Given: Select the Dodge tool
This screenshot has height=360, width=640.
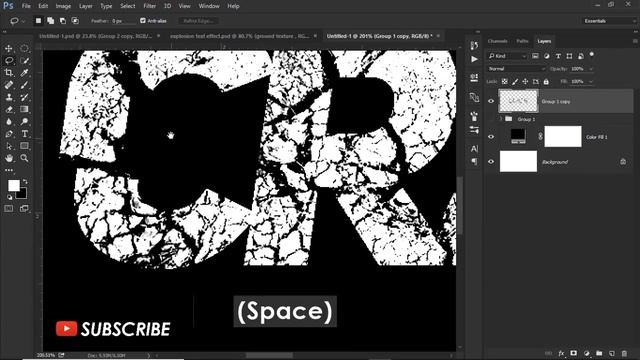Looking at the screenshot, I should (x=24, y=122).
